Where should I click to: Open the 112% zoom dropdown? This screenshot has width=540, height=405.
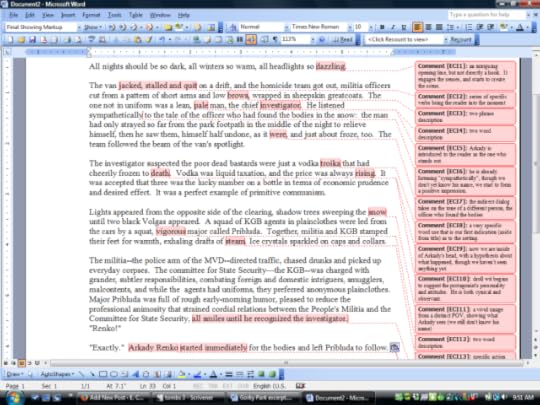(313, 40)
